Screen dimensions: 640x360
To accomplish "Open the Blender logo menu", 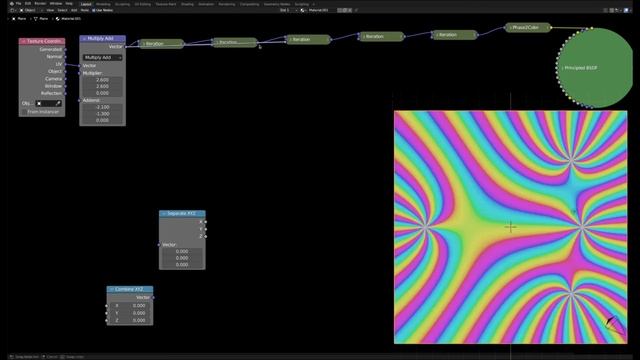I will coord(11,4).
